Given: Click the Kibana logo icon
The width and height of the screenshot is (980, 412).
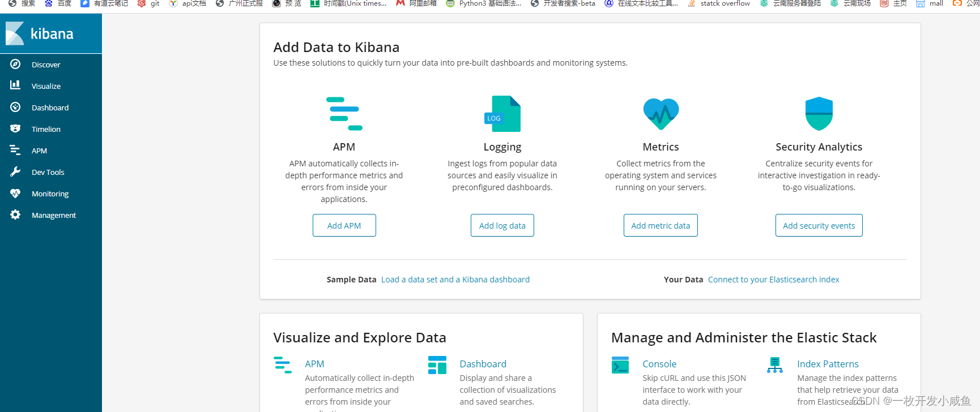Looking at the screenshot, I should 15,33.
